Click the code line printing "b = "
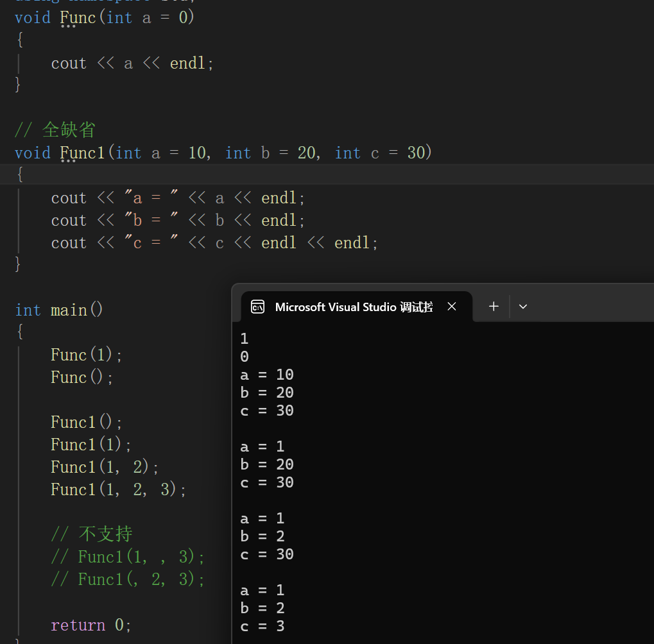This screenshot has height=644, width=654. point(178,221)
